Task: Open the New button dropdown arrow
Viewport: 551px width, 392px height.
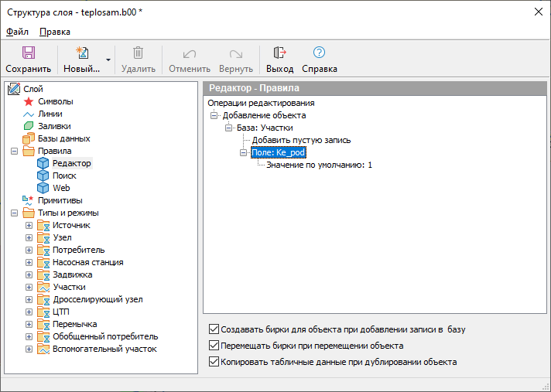Action: click(x=108, y=60)
